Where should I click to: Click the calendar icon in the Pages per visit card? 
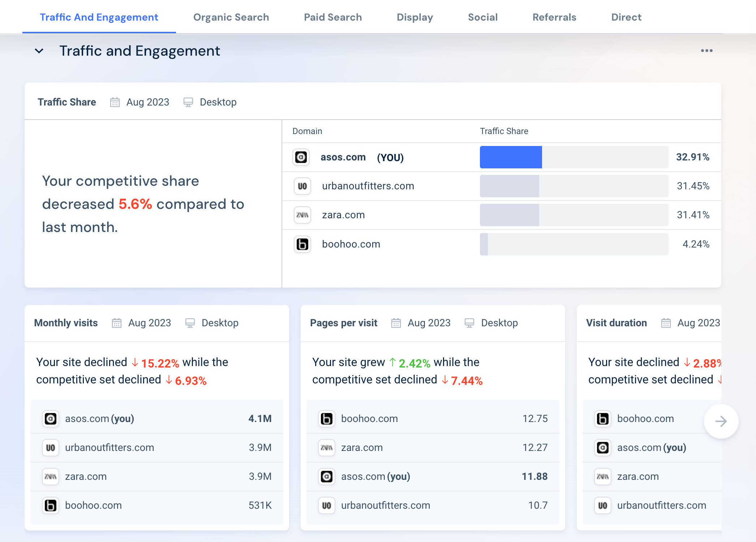click(x=396, y=323)
